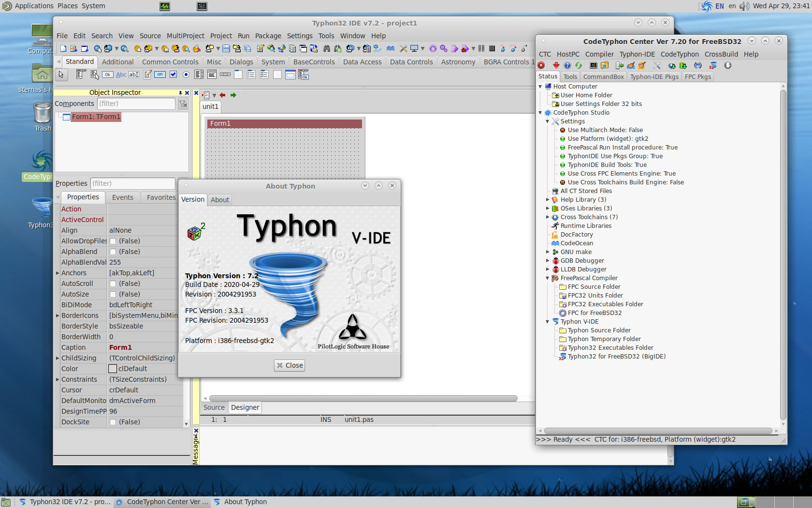The image size is (812, 508).
Task: Toggle the DockSite checkbox
Action: pyautogui.click(x=113, y=422)
